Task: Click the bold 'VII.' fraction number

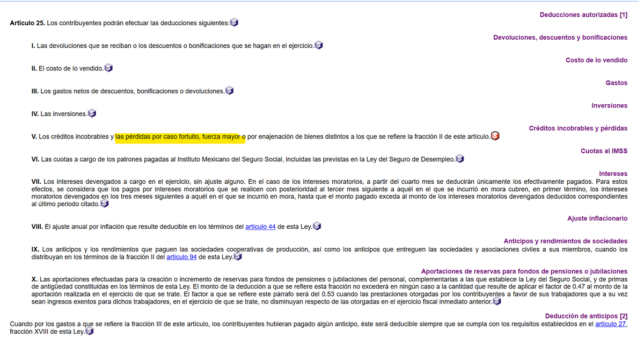Action: 36,182
